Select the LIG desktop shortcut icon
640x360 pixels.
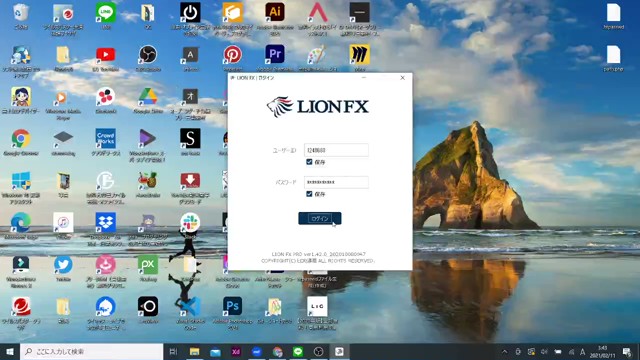point(317,313)
